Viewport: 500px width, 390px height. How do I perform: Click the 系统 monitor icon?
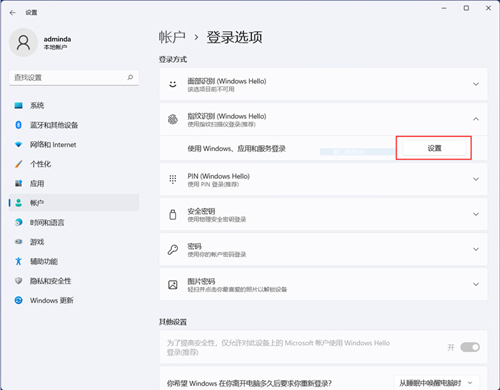pyautogui.click(x=19, y=106)
